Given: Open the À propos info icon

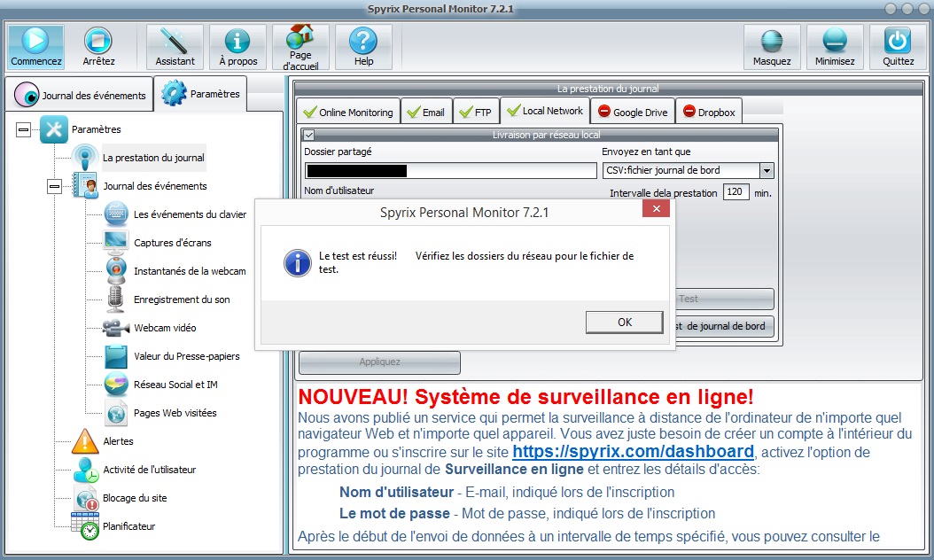Looking at the screenshot, I should point(237,41).
